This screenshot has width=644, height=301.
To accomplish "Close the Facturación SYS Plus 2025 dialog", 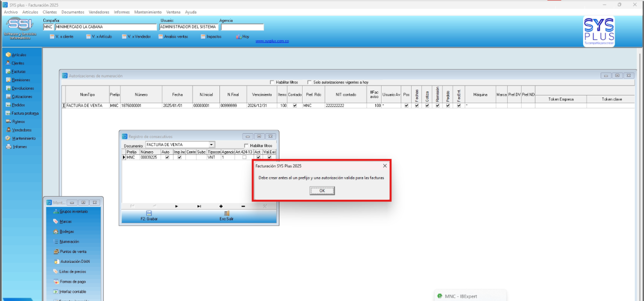I will point(385,166).
